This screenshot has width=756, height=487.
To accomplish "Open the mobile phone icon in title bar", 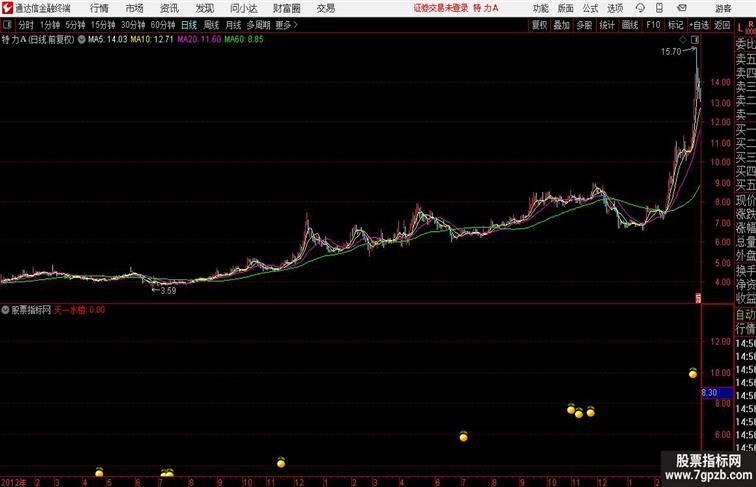I will 659,8.
